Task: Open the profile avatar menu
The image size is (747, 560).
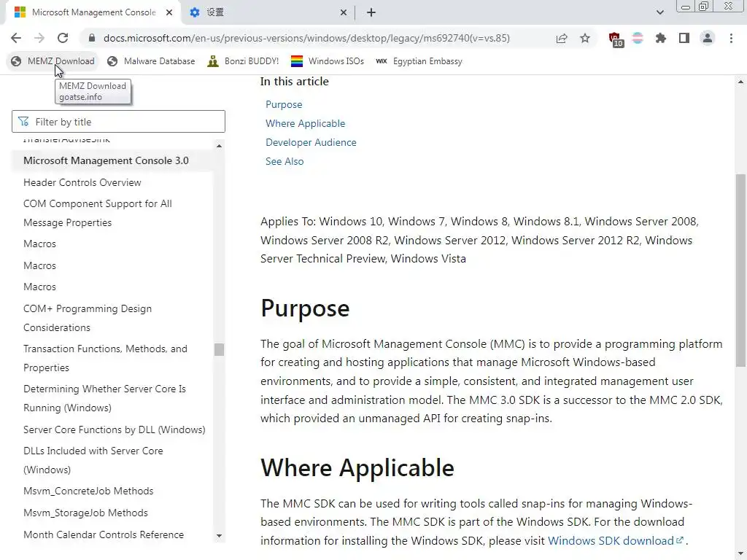Action: [x=708, y=38]
